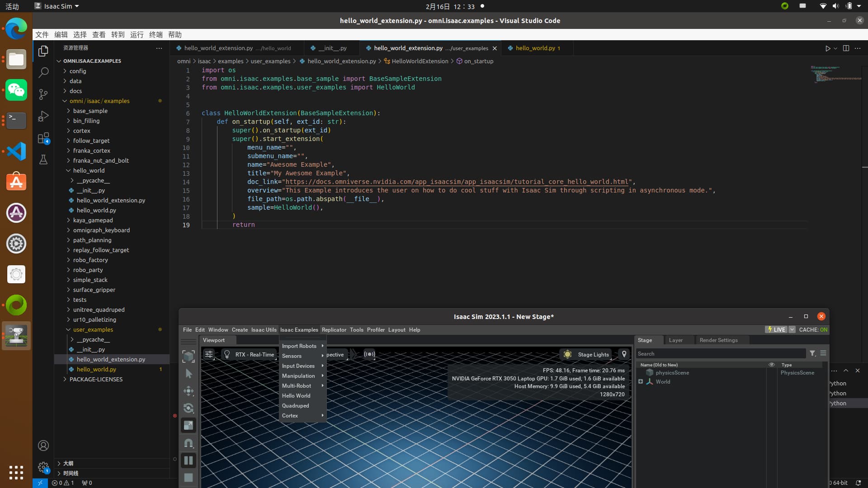This screenshot has height=488, width=868.
Task: Enable the snap magnet tool in the viewport
Action: pos(189,443)
